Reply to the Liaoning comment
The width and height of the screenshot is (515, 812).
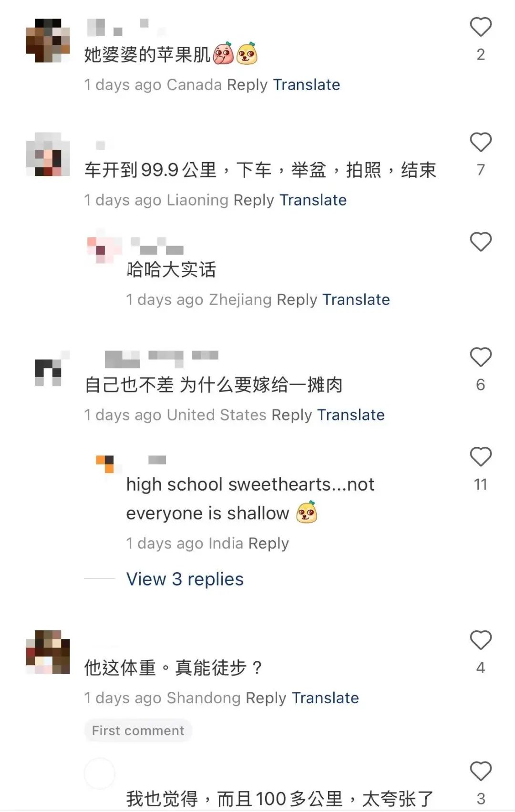click(254, 200)
